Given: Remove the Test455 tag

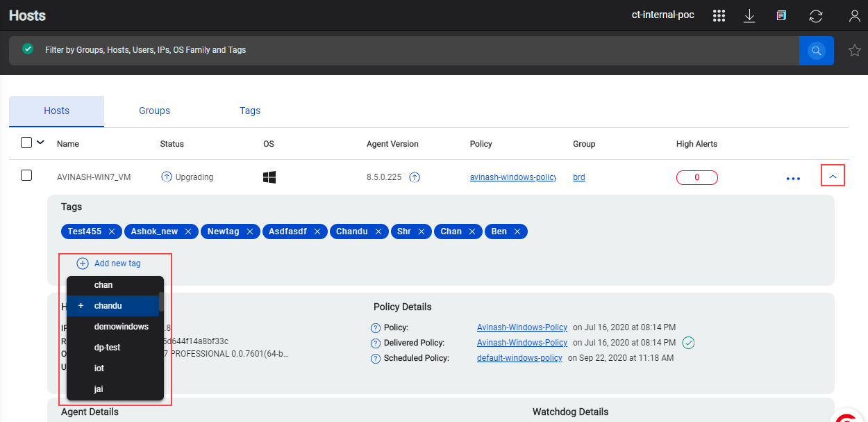Looking at the screenshot, I should click(x=112, y=232).
